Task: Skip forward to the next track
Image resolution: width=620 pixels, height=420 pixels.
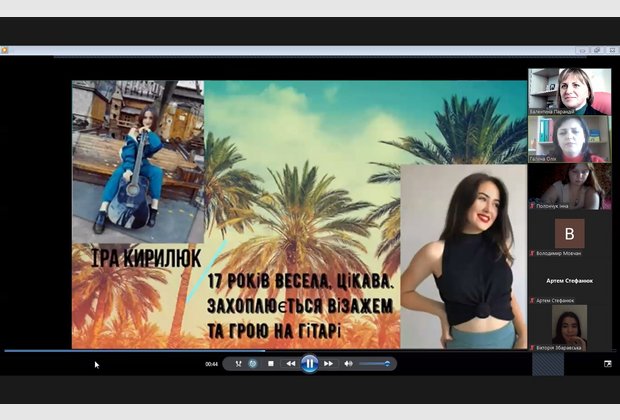Action: (328, 364)
